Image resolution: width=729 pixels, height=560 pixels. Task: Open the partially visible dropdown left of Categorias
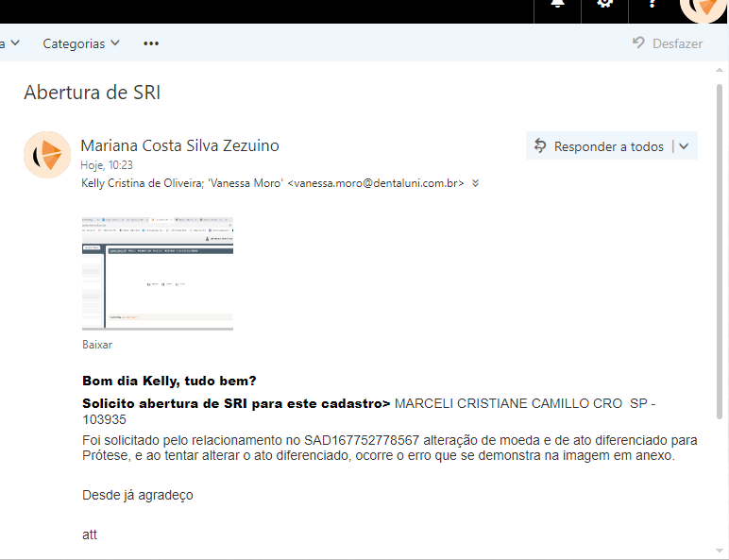click(x=9, y=43)
